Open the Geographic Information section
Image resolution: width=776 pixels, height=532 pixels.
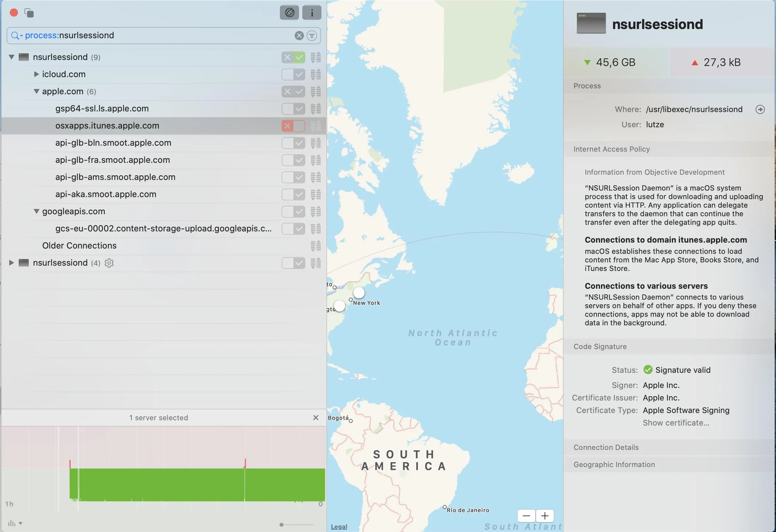click(614, 464)
